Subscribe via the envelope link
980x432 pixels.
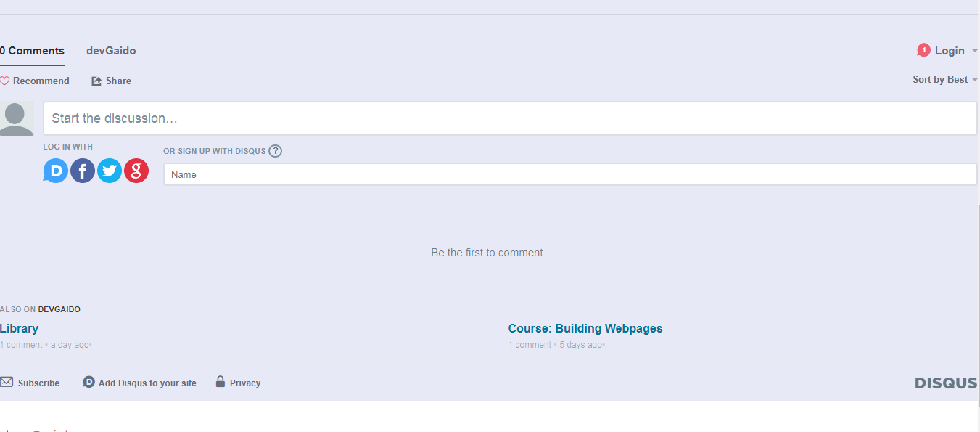point(30,383)
